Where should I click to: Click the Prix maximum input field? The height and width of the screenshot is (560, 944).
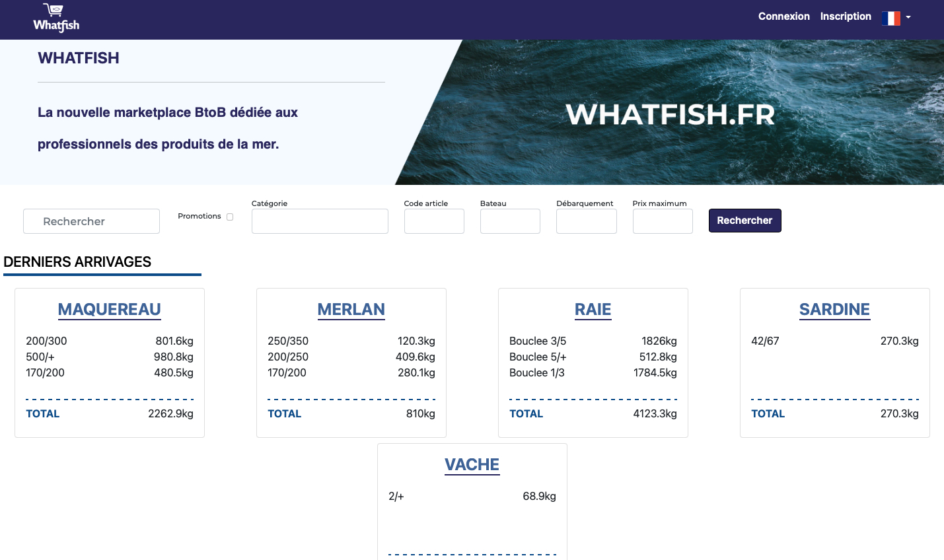663,221
